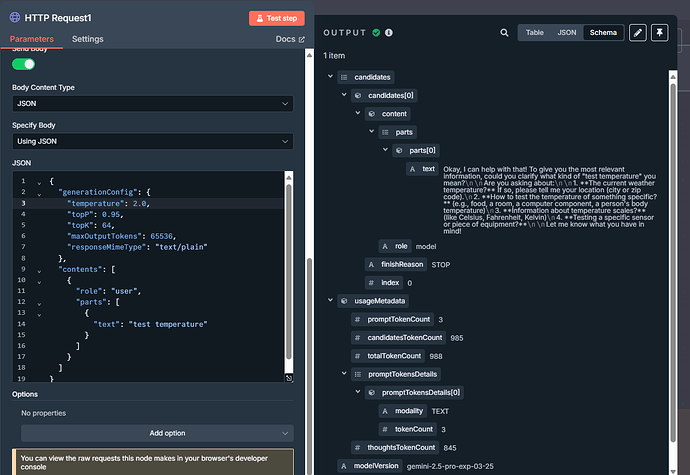Click the candidates[0] object type icon

click(358, 96)
